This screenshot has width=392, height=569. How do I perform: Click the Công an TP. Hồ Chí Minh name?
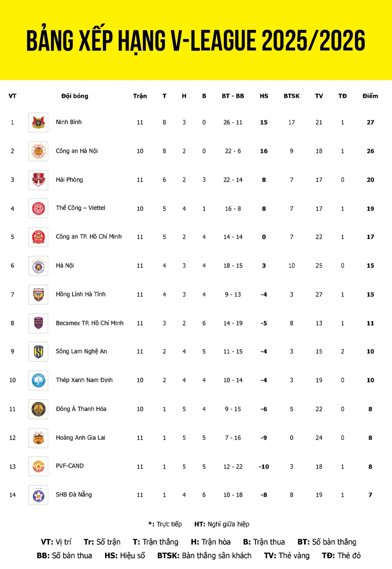coord(89,237)
